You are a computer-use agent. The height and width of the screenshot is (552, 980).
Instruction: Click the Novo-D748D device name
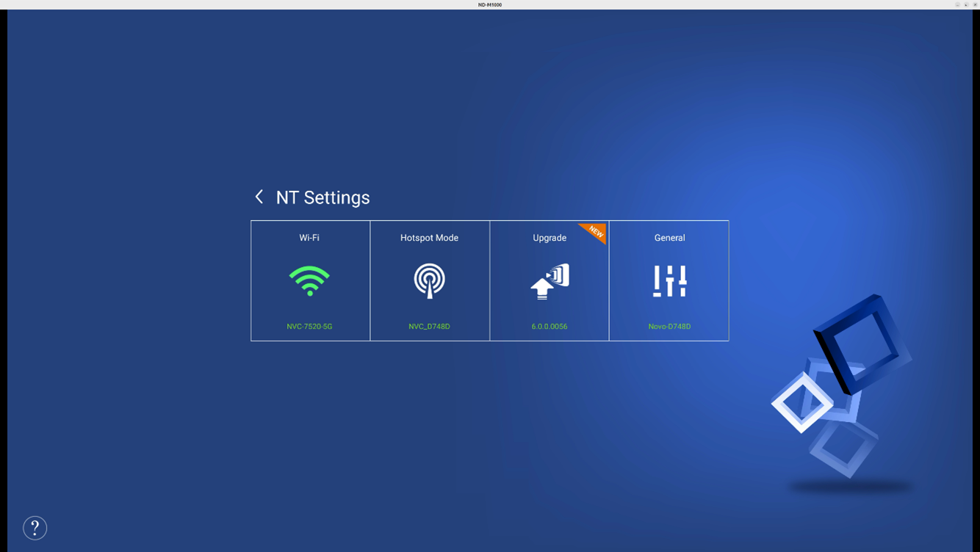point(669,327)
